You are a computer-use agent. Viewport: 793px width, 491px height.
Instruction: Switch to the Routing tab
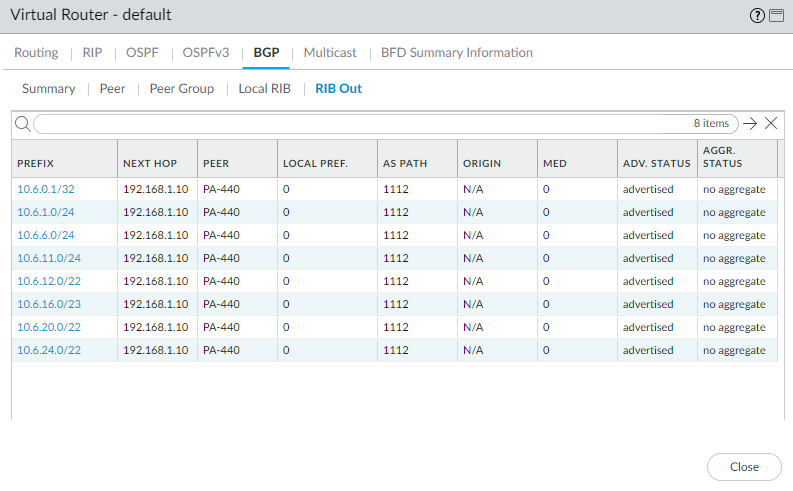pos(36,52)
